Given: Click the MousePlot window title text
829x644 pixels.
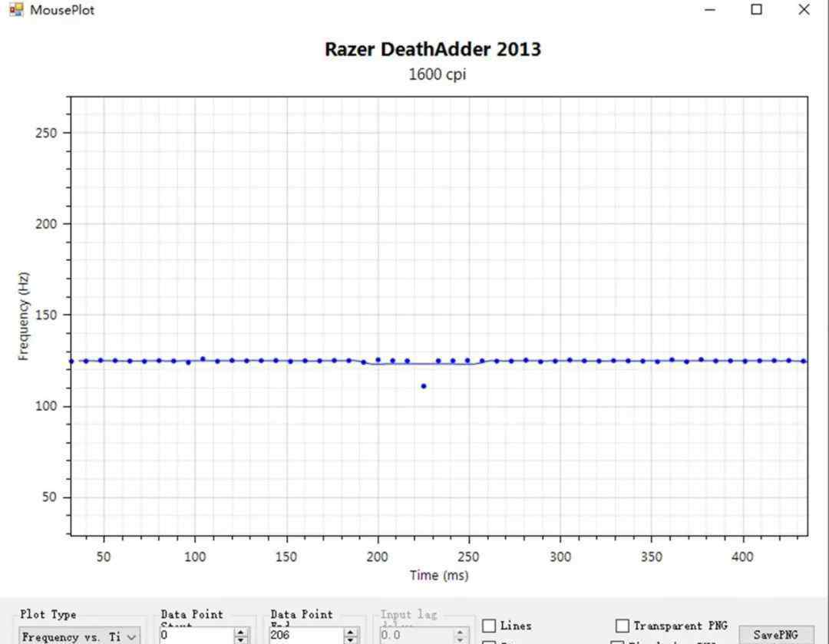Looking at the screenshot, I should pos(62,10).
